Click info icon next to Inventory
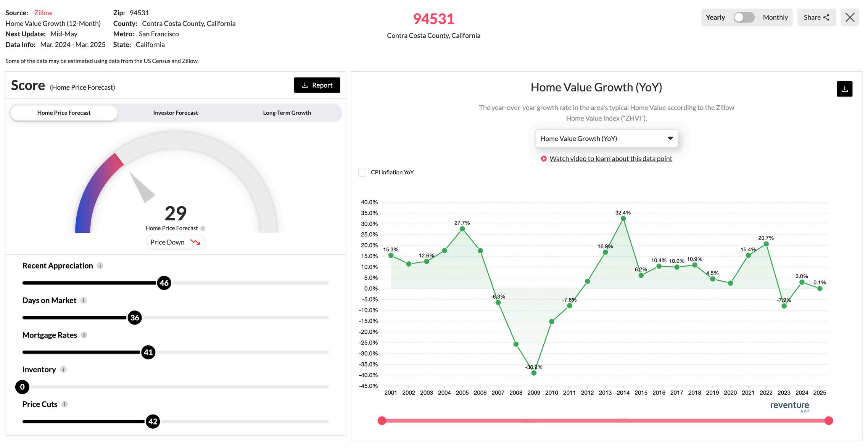The width and height of the screenshot is (868, 447). [63, 370]
